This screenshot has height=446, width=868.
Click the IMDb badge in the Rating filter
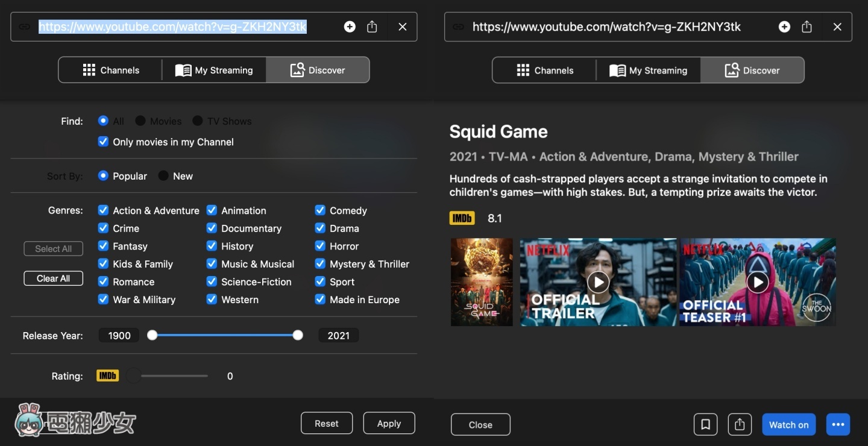(107, 375)
